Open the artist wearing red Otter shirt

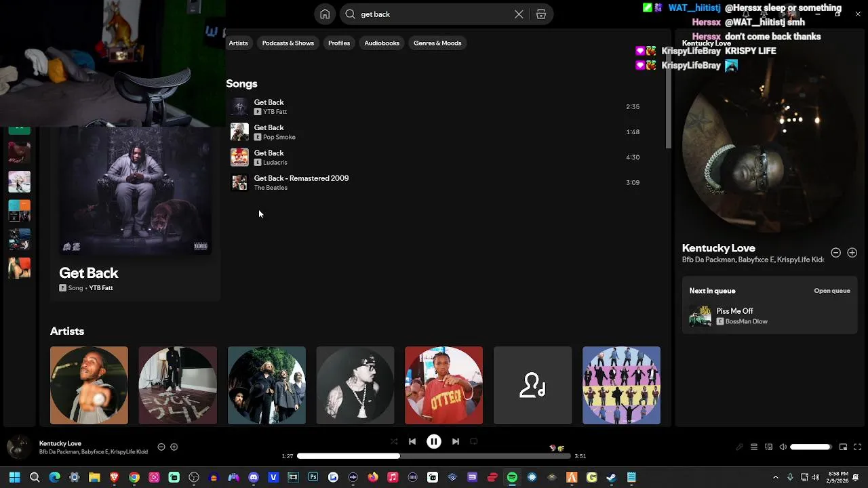pos(444,386)
